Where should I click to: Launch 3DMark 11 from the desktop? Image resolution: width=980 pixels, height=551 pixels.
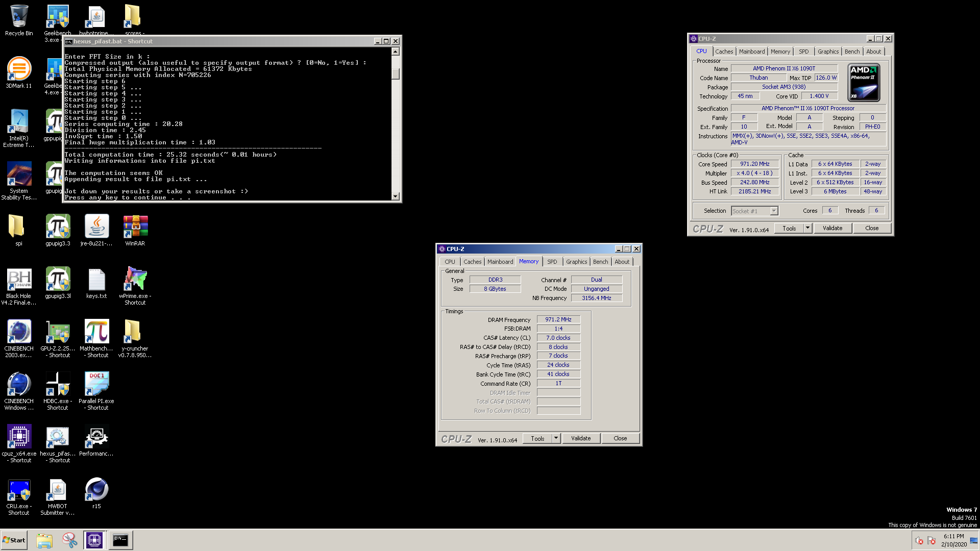point(19,73)
